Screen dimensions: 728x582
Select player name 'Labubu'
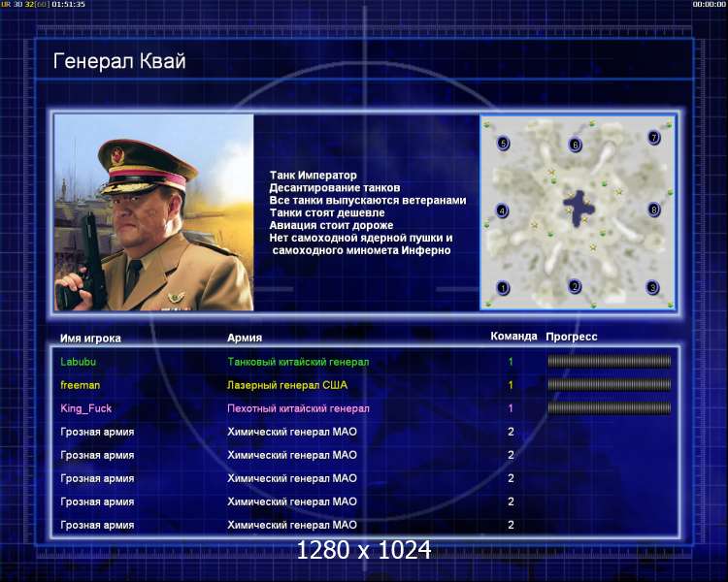point(78,362)
